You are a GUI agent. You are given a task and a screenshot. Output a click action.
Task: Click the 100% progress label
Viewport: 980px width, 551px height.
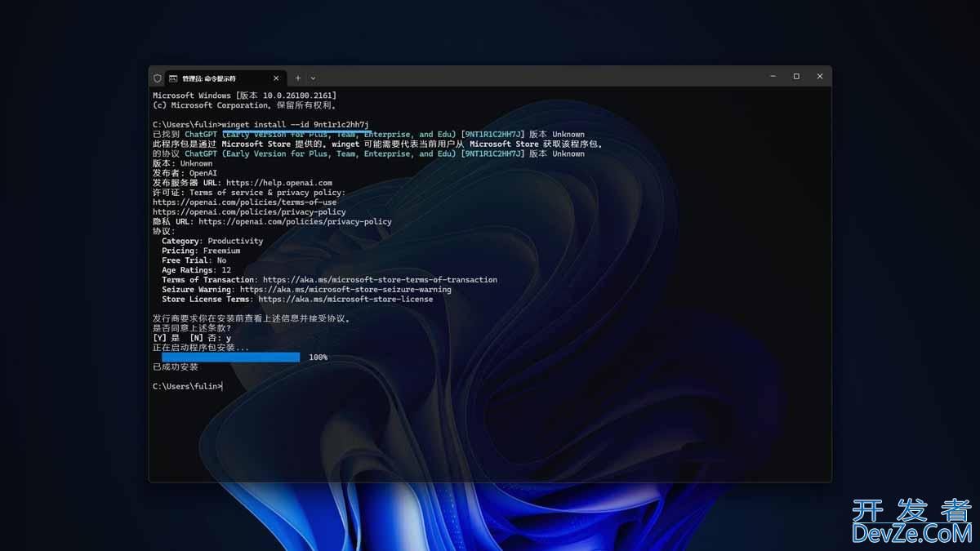pyautogui.click(x=318, y=358)
